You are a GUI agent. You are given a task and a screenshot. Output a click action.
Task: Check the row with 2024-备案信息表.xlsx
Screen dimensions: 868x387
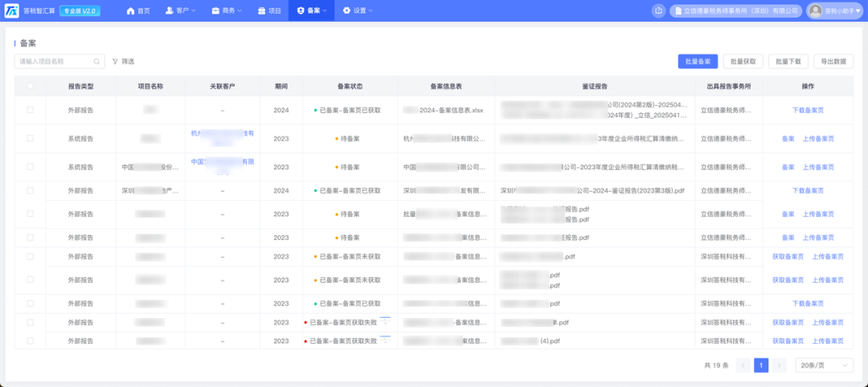[x=30, y=110]
